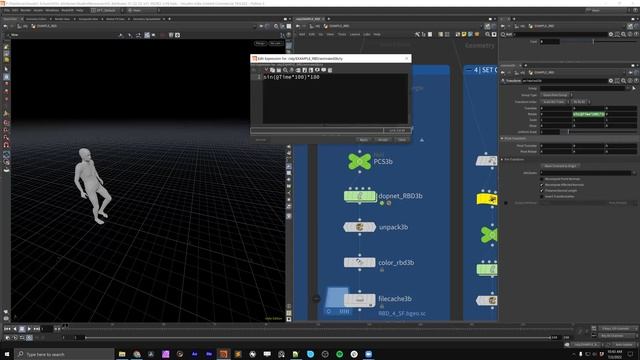
Task: Toggle Recompute Affected Normals checkbox
Action: 542,185
